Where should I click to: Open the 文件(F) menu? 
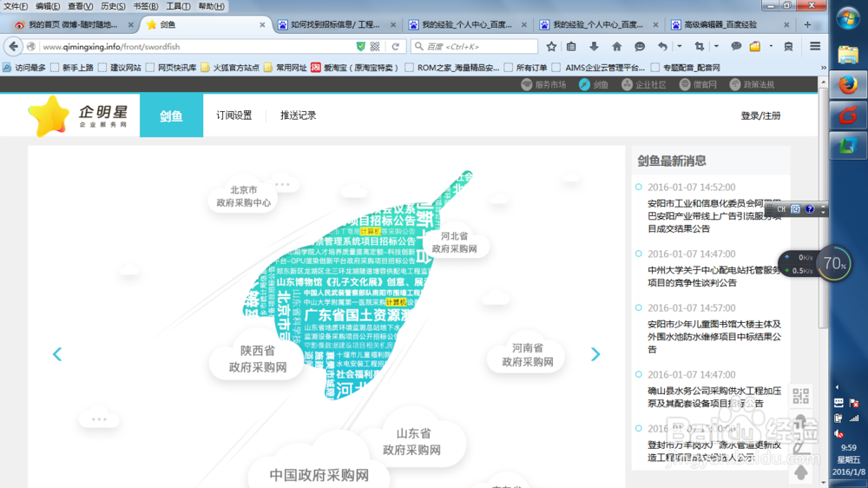click(16, 6)
